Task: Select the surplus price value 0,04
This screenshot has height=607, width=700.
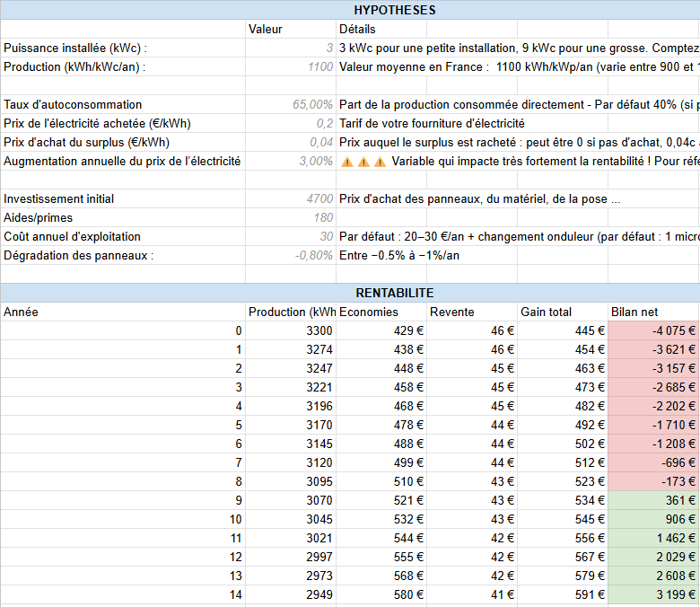Action: pyautogui.click(x=291, y=143)
